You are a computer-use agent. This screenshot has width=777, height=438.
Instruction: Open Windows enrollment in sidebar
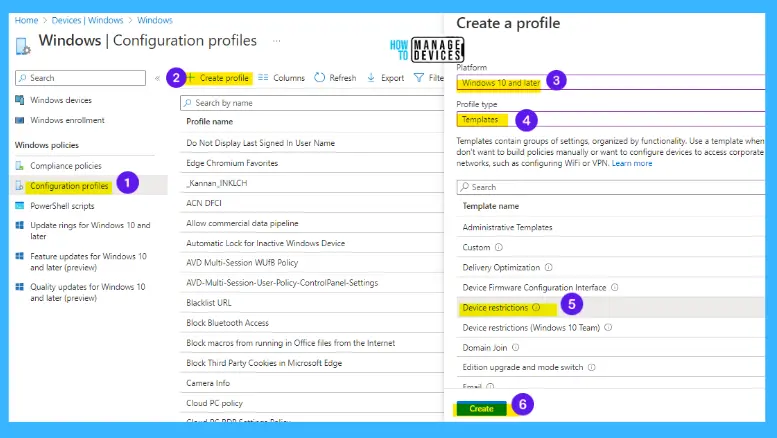pyautogui.click(x=67, y=120)
